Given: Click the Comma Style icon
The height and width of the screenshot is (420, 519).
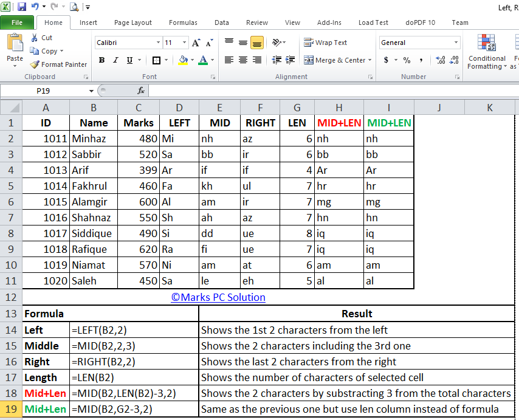Looking at the screenshot, I should coord(421,60).
